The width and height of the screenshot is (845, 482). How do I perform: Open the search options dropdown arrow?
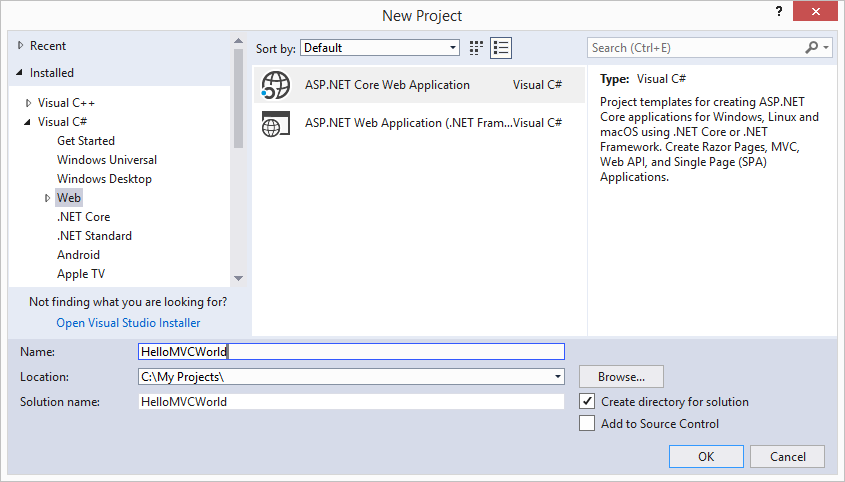(826, 47)
